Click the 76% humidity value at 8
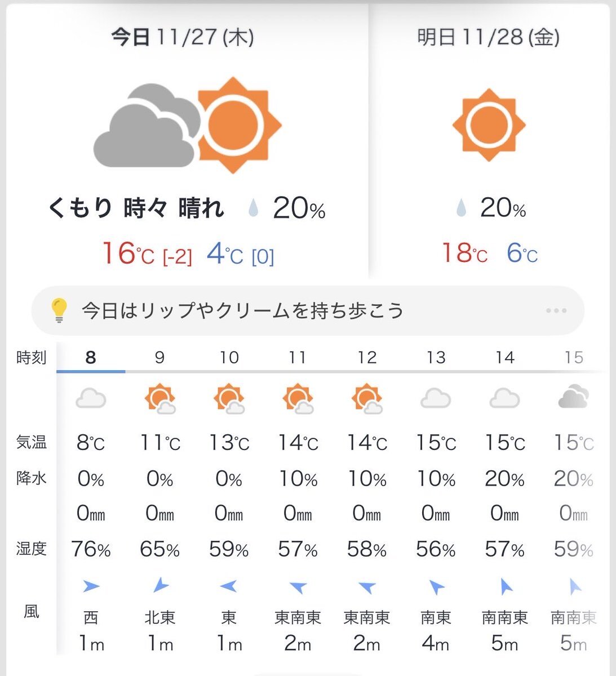Screen dimensions: 616x676 click(91, 549)
